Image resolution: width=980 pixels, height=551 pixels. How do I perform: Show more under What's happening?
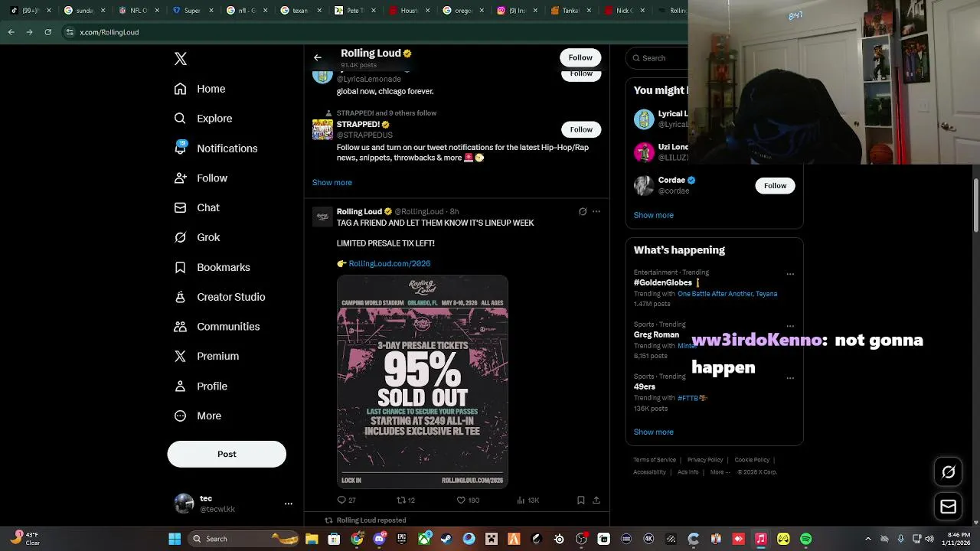[x=654, y=432]
